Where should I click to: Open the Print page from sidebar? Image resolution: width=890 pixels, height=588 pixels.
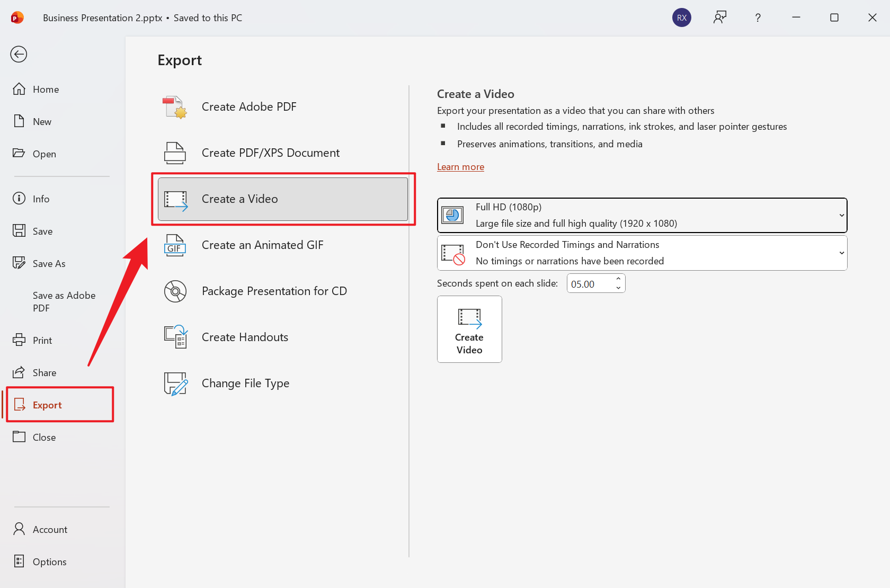pos(42,341)
